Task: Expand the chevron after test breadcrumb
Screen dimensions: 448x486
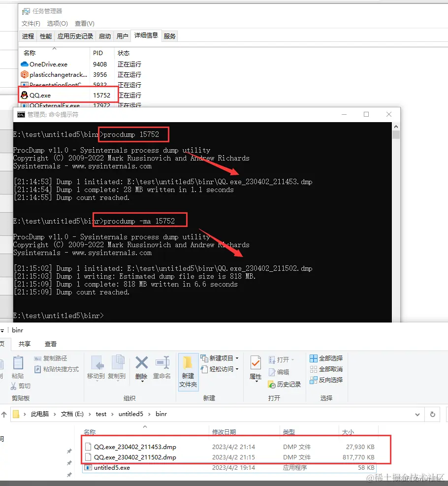Action: 112,415
